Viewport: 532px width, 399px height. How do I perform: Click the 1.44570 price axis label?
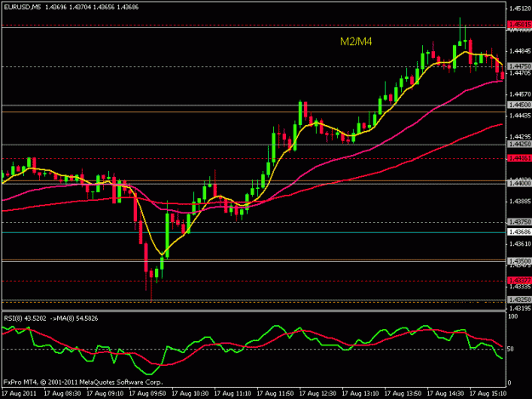(x=520, y=94)
